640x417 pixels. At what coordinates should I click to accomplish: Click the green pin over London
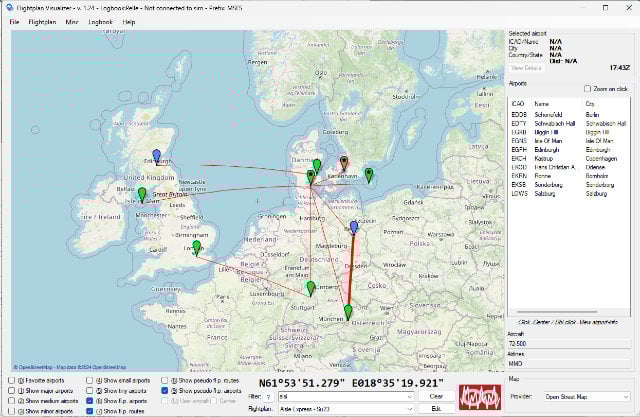pos(197,248)
